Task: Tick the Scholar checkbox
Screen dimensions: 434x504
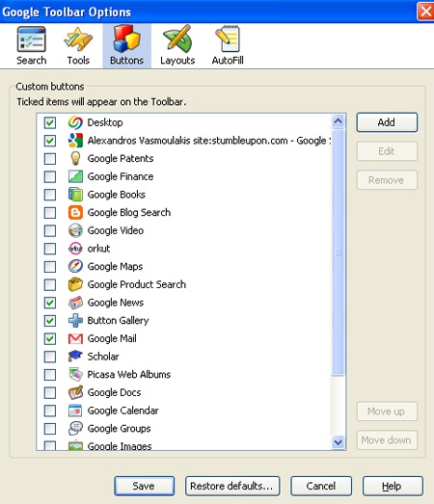Action: (50, 357)
